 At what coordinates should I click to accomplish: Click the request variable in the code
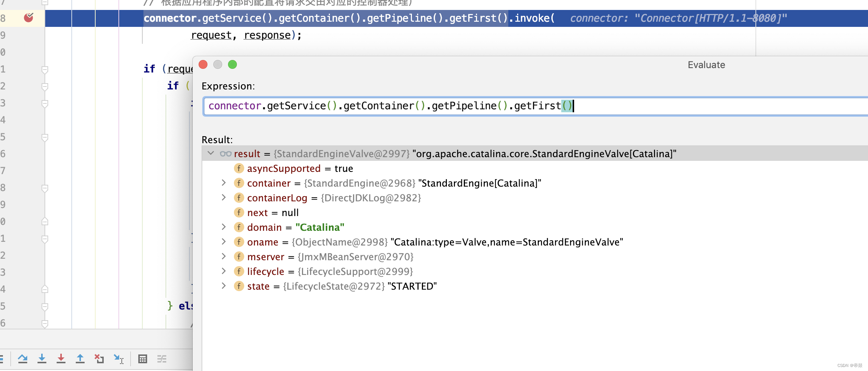(x=211, y=35)
